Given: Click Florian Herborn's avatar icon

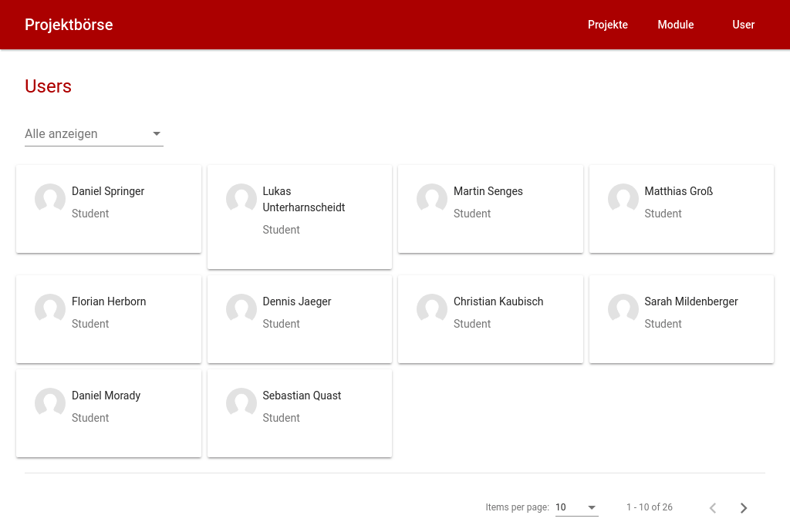Looking at the screenshot, I should [50, 309].
